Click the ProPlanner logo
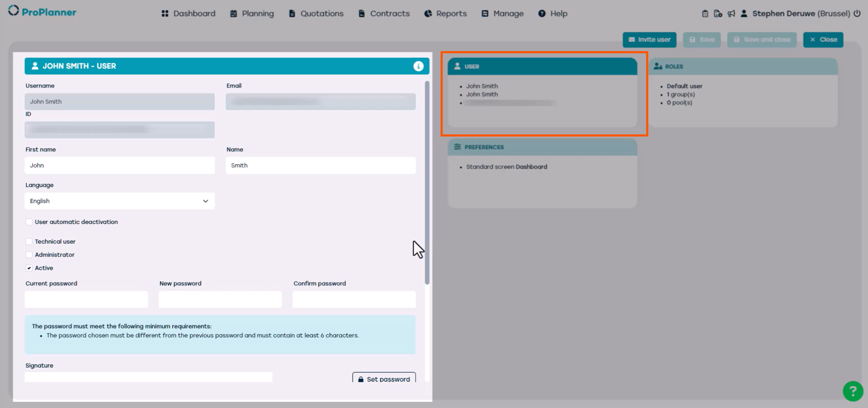The height and width of the screenshot is (408, 868). click(42, 12)
